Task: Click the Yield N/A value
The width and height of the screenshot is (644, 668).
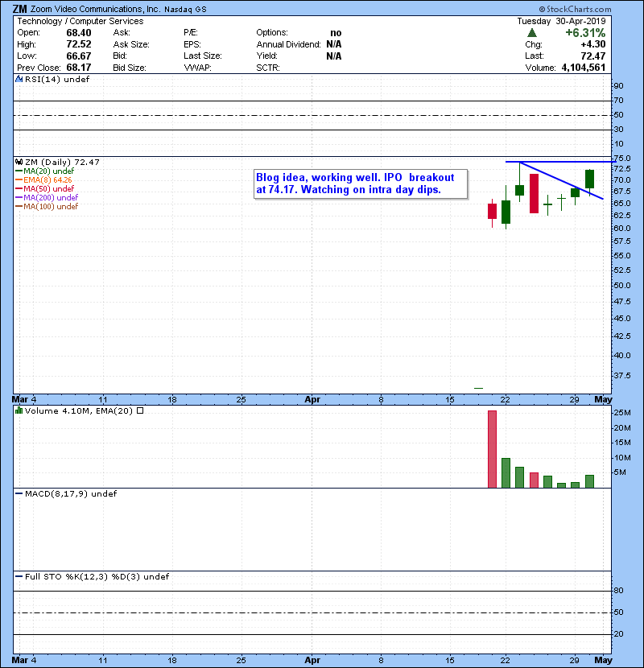Action: click(x=334, y=56)
